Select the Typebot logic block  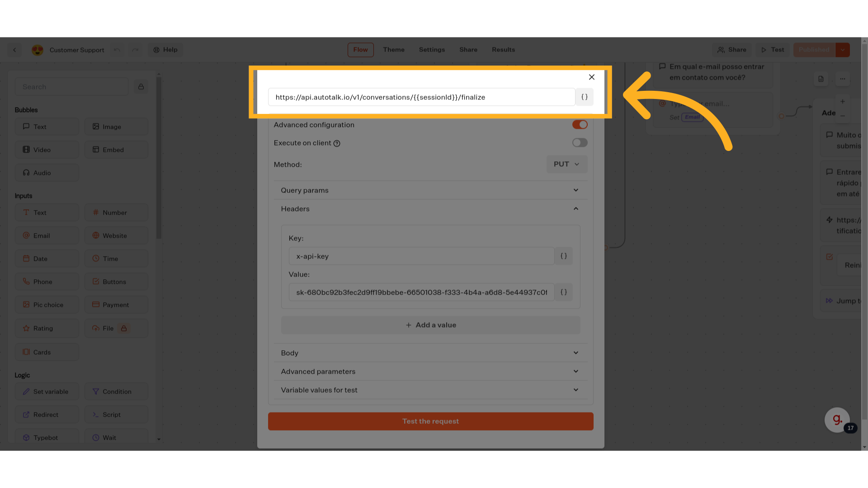click(47, 437)
